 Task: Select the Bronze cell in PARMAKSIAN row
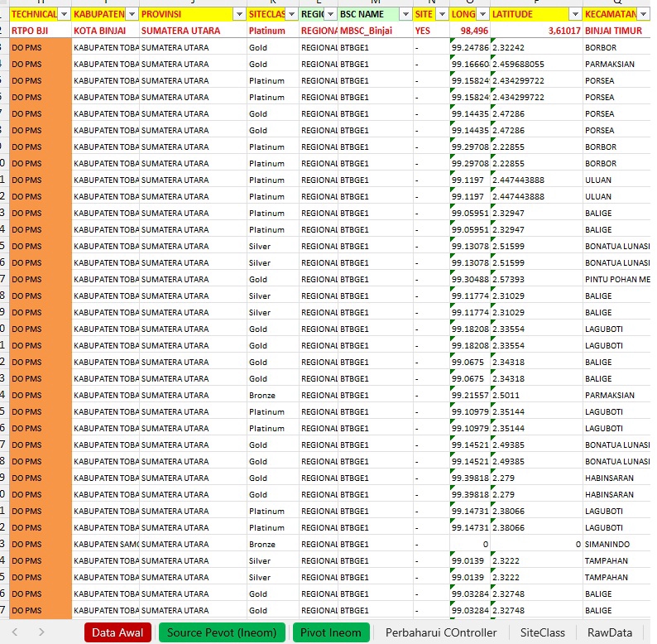point(273,396)
